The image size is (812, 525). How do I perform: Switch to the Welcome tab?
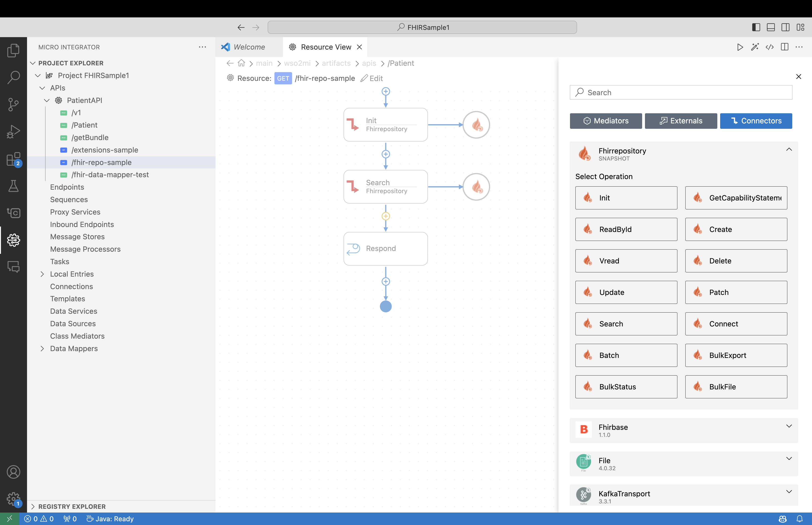pos(249,47)
